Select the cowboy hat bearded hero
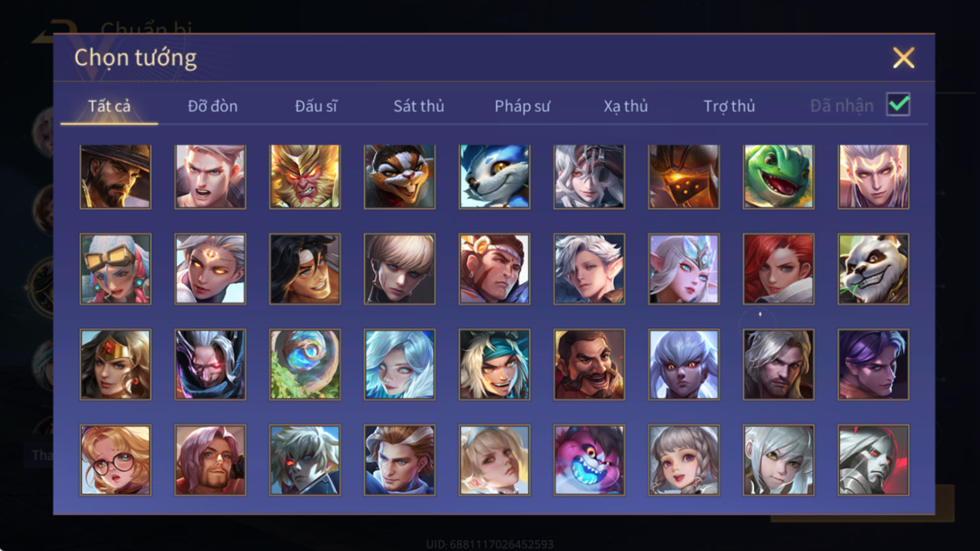Viewport: 980px width, 551px height. coord(115,177)
